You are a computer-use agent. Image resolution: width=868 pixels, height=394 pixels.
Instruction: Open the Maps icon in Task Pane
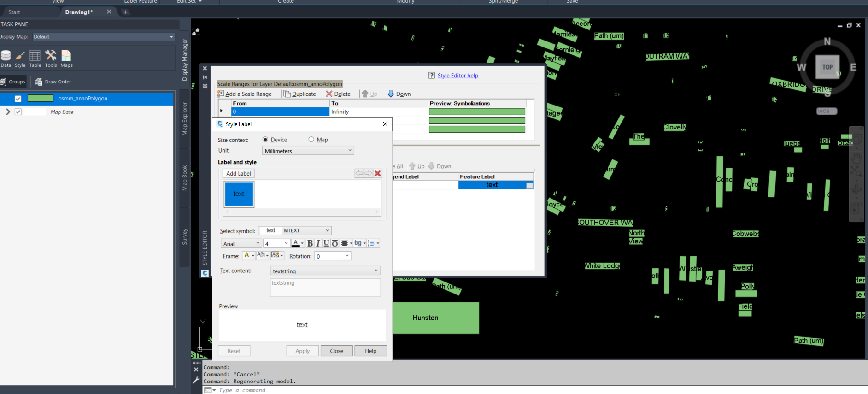(x=66, y=59)
